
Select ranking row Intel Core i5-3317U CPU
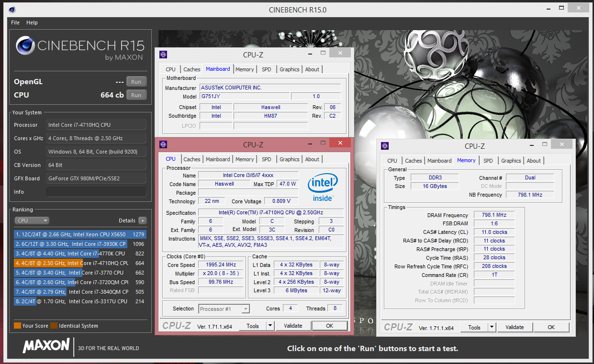click(x=80, y=301)
